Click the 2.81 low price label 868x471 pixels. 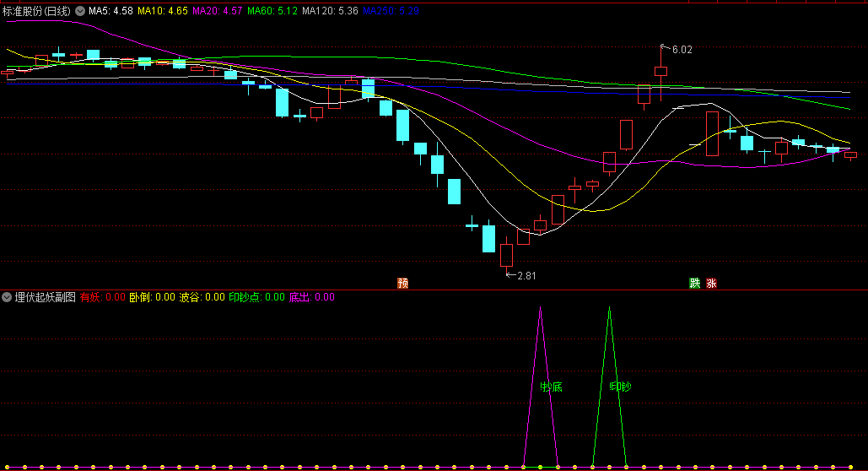(x=526, y=275)
